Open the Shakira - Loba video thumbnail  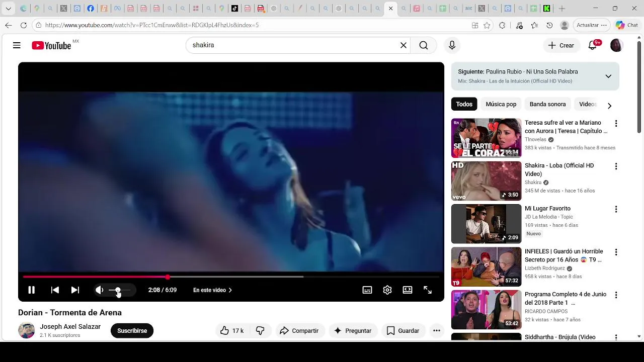click(x=487, y=181)
